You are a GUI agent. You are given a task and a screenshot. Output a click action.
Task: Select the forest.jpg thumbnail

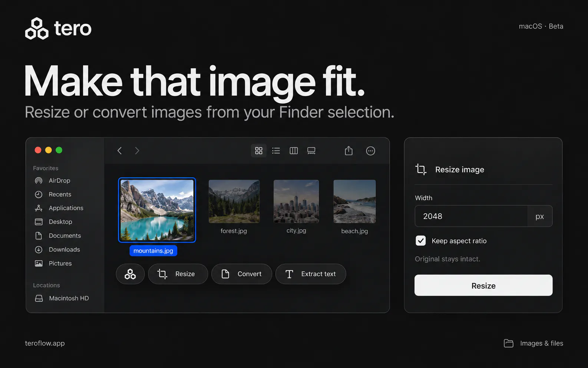click(x=234, y=201)
